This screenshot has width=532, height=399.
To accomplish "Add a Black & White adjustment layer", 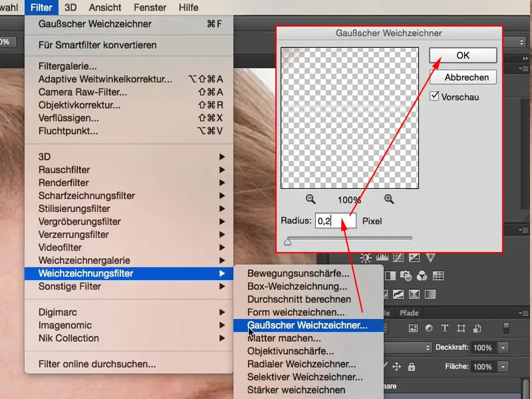I will (390, 276).
